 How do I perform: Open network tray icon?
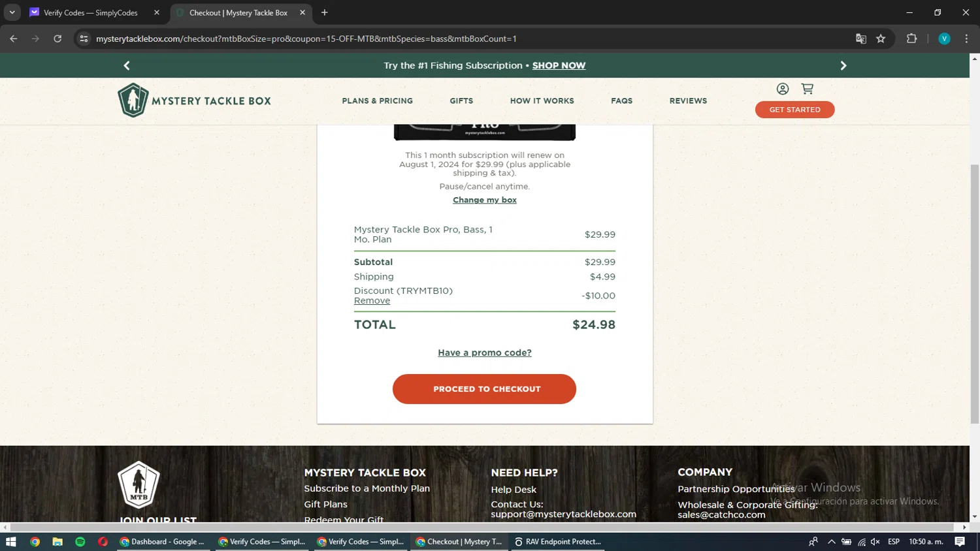(x=862, y=542)
